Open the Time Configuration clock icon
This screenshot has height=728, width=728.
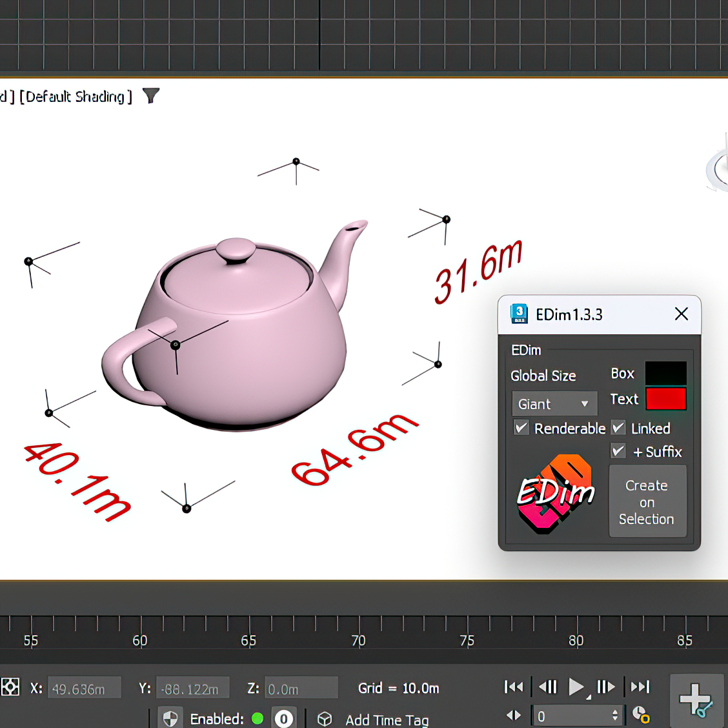click(640, 715)
